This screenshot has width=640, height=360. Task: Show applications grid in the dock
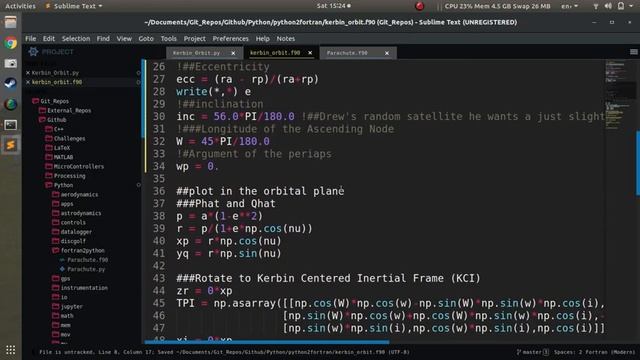pyautogui.click(x=11, y=350)
